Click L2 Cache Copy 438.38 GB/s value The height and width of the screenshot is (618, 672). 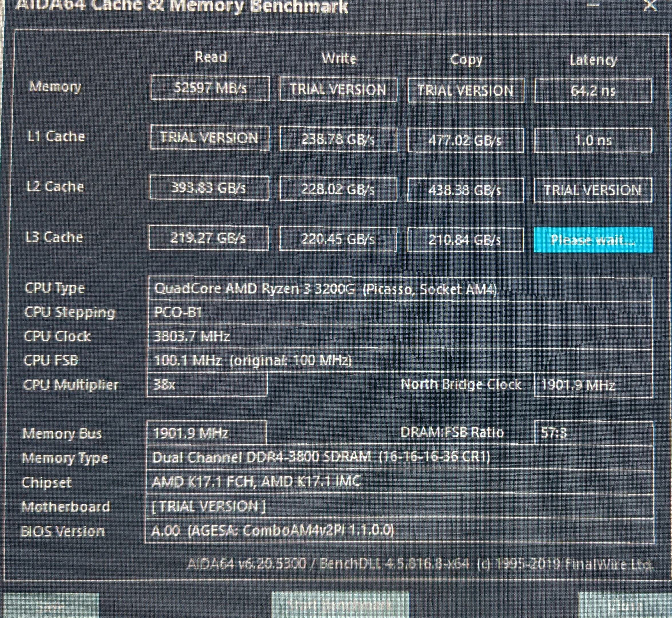(x=466, y=190)
